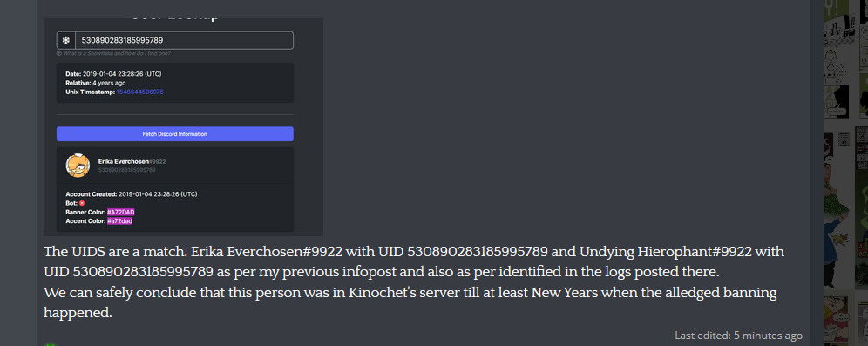Screen dimensions: 868x346
Task: Click the Unix timestamp 1546644506976 link
Action: point(139,92)
